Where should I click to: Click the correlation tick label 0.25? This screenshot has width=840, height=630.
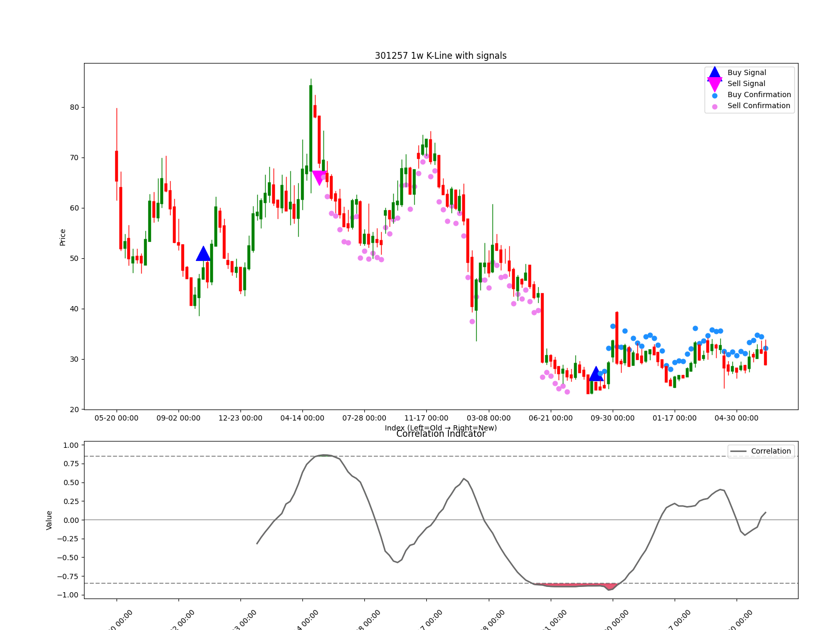coord(70,501)
